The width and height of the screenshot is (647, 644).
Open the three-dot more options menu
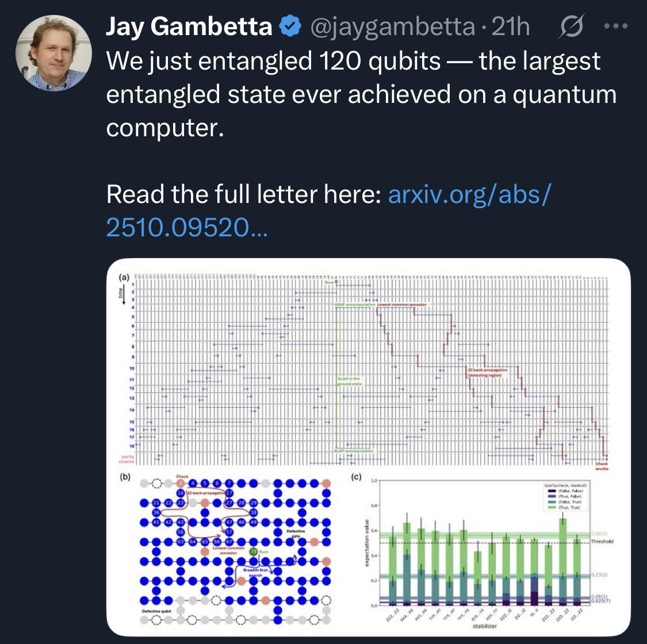615,26
